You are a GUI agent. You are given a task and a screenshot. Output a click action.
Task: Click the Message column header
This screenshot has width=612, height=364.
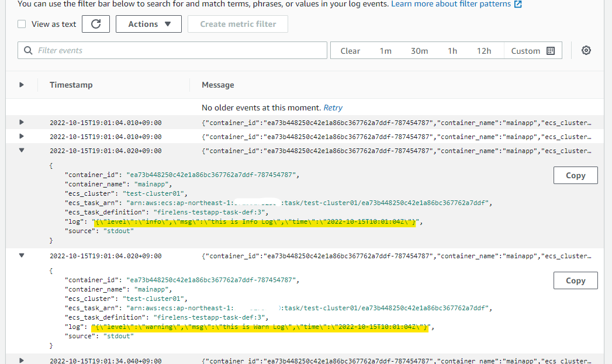(218, 85)
